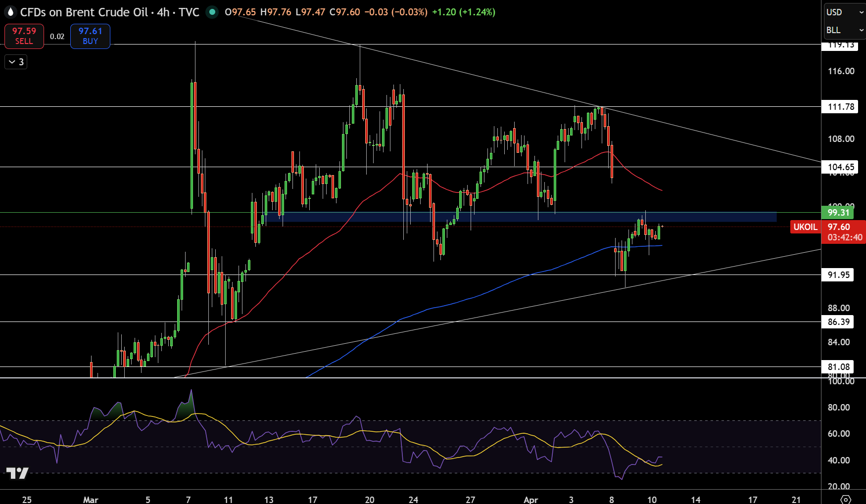Select the 111.78 horizontal level label
The width and height of the screenshot is (866, 504).
coord(841,107)
